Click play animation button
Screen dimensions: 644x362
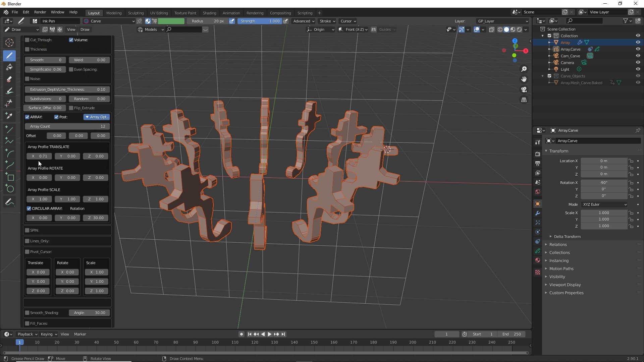click(x=269, y=334)
